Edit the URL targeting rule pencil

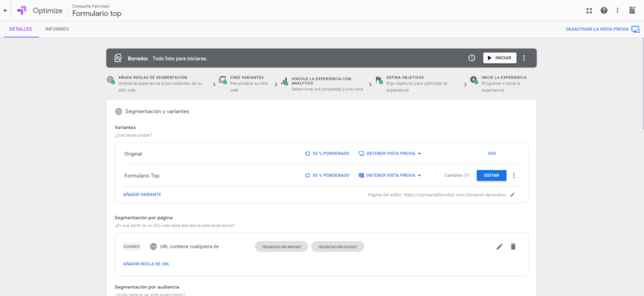pyautogui.click(x=499, y=247)
